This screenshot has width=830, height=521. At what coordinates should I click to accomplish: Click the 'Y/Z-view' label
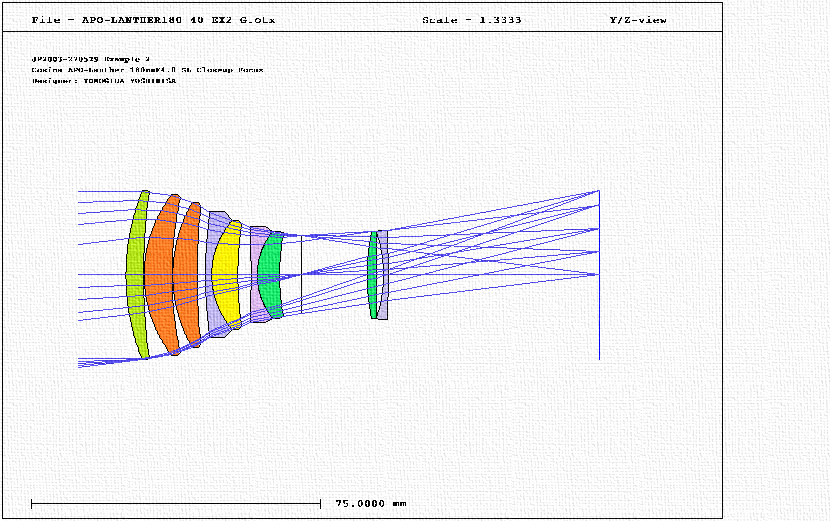638,20
